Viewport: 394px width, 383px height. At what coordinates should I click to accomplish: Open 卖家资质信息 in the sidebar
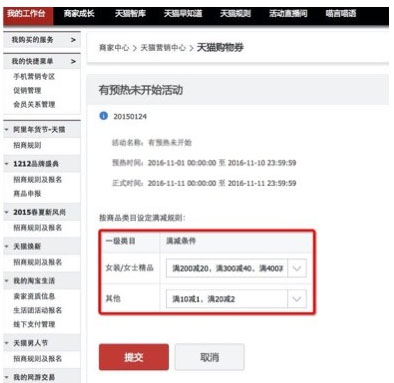[x=34, y=296]
